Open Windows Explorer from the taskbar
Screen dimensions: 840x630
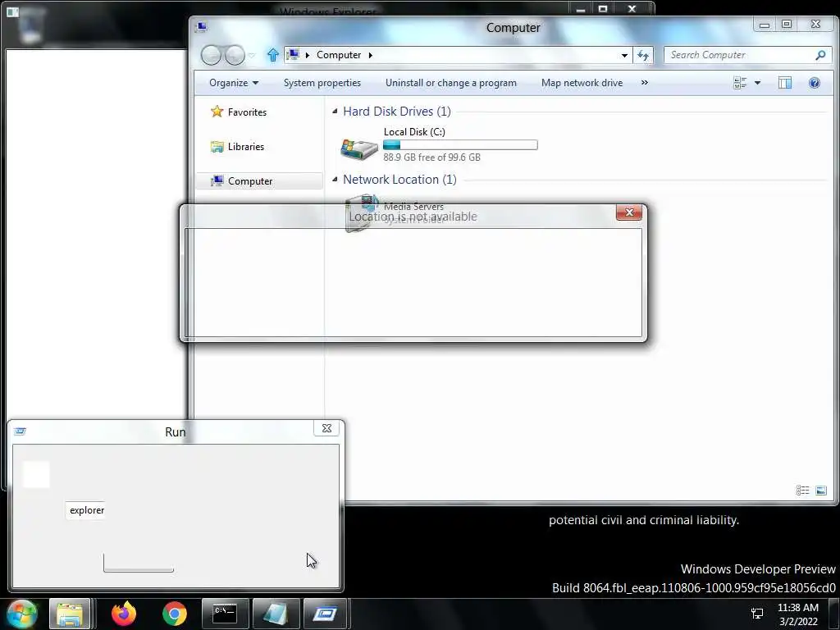[70, 614]
